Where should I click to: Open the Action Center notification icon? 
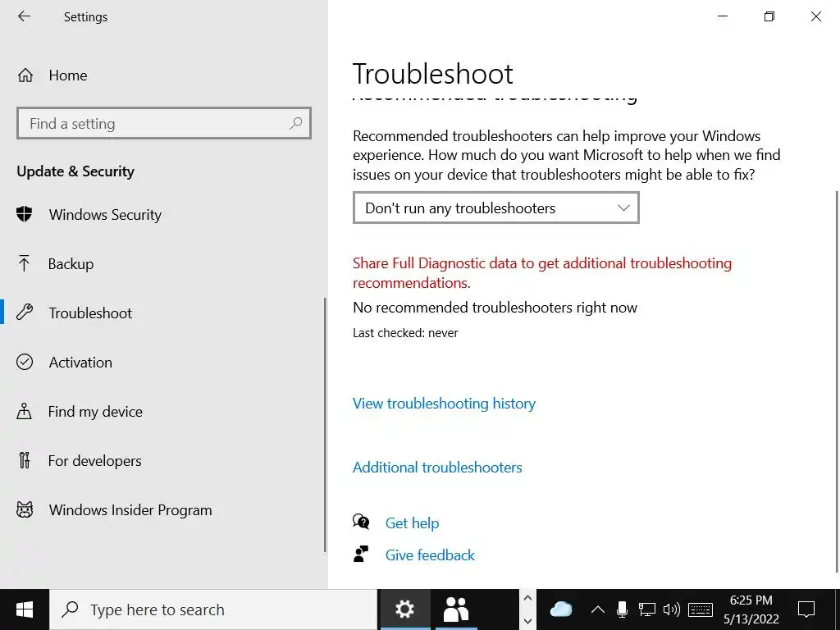tap(806, 609)
